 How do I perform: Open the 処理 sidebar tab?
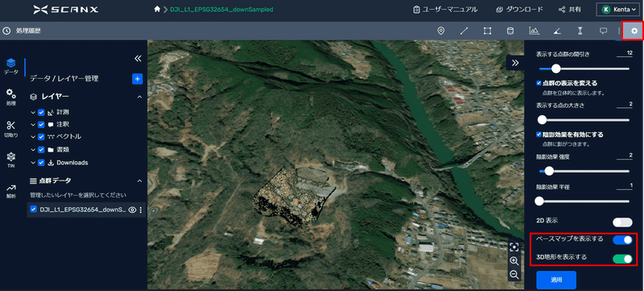tap(11, 97)
